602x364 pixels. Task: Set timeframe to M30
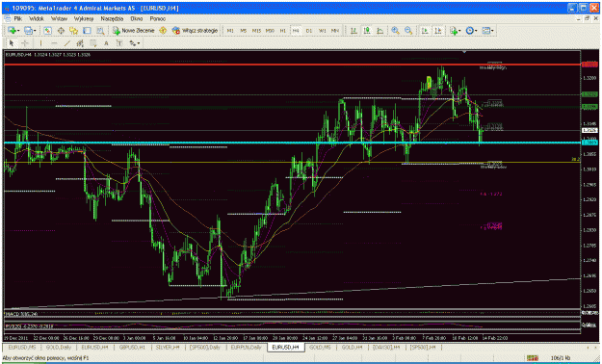point(270,31)
